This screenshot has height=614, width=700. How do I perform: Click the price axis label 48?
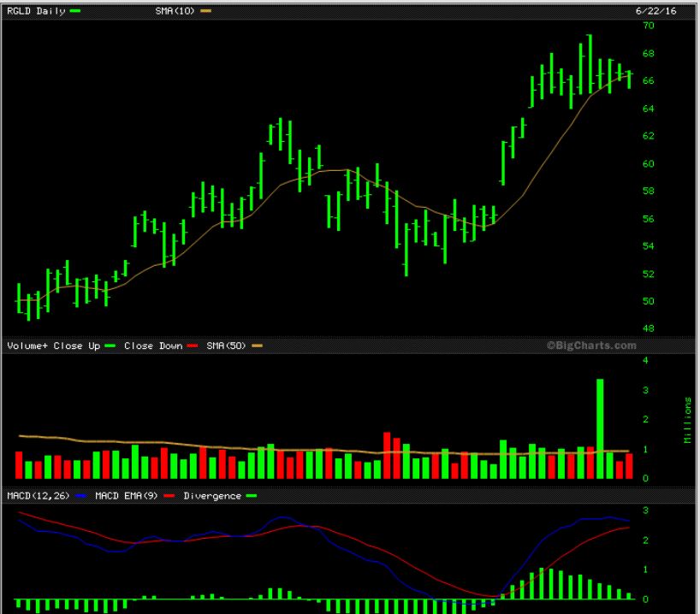[648, 328]
